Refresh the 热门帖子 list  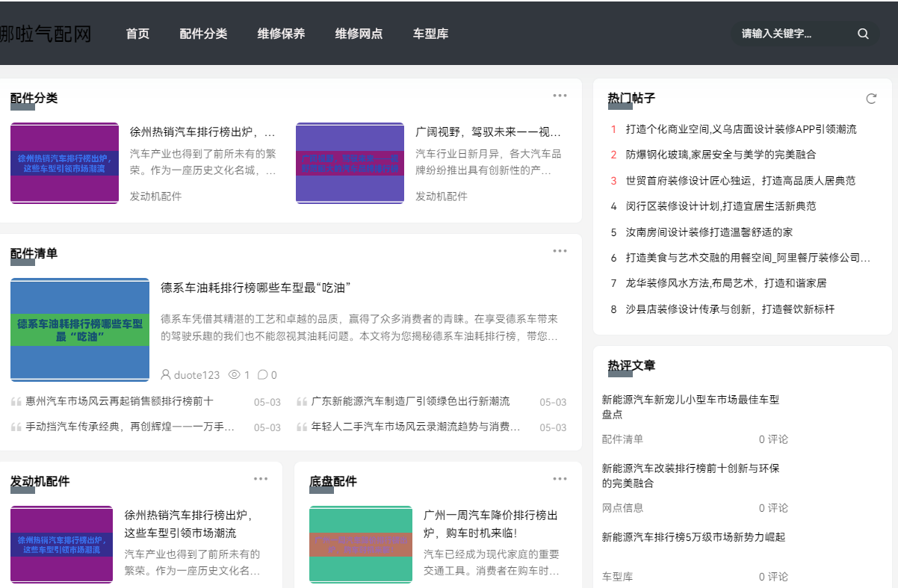(x=870, y=99)
